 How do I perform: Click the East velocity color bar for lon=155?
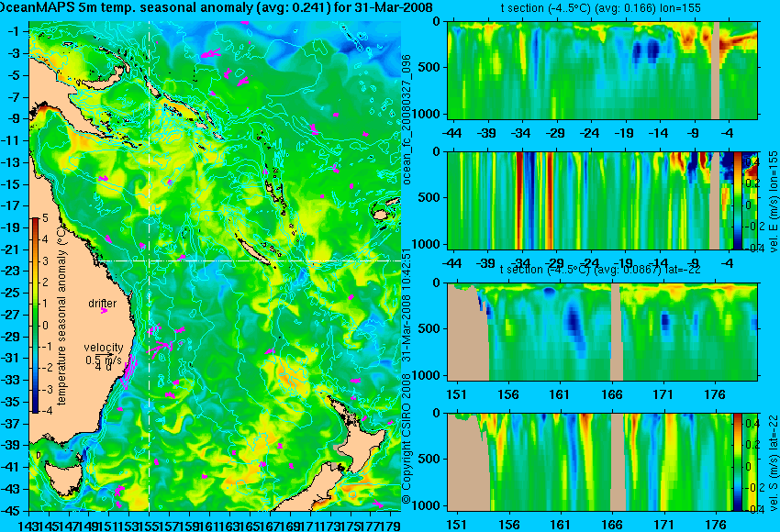[737, 200]
